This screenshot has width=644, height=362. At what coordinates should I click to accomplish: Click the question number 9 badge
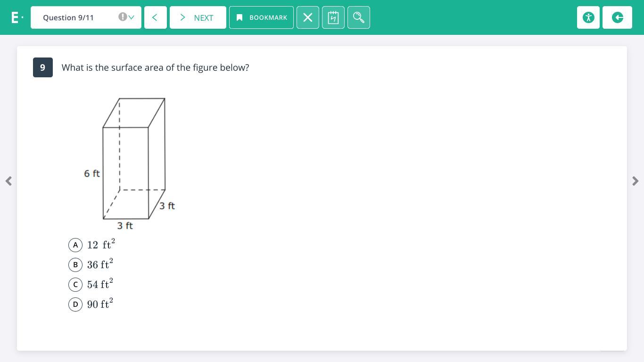coord(43,67)
